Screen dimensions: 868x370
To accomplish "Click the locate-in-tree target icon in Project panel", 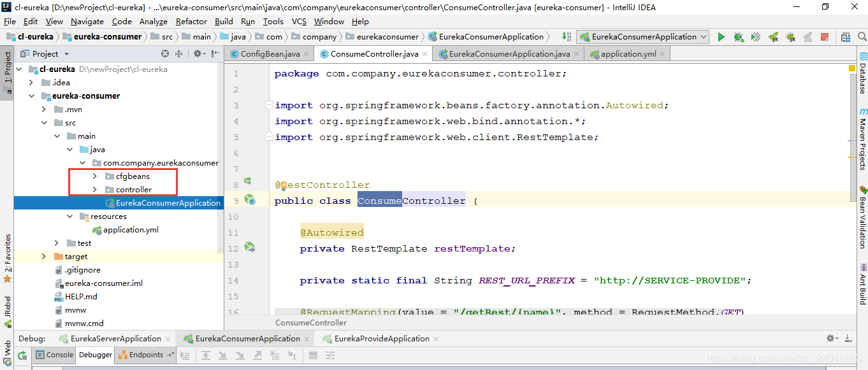I will 165,54.
